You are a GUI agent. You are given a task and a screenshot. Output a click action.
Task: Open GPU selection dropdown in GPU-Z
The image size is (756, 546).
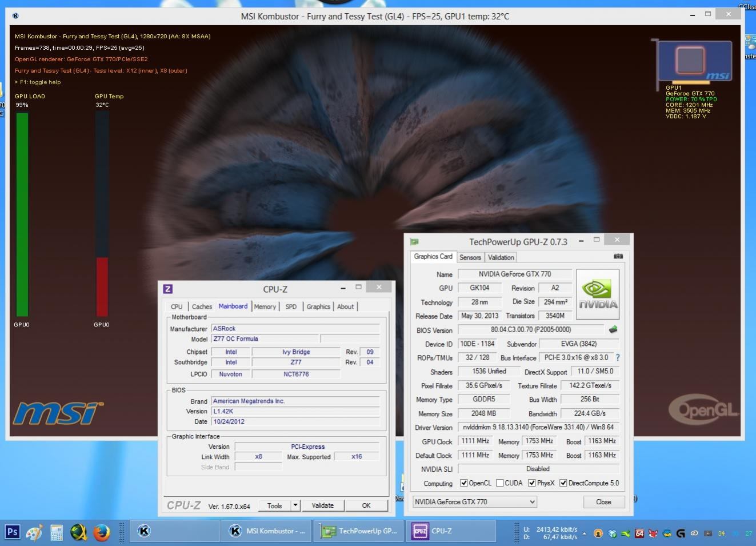[475, 502]
